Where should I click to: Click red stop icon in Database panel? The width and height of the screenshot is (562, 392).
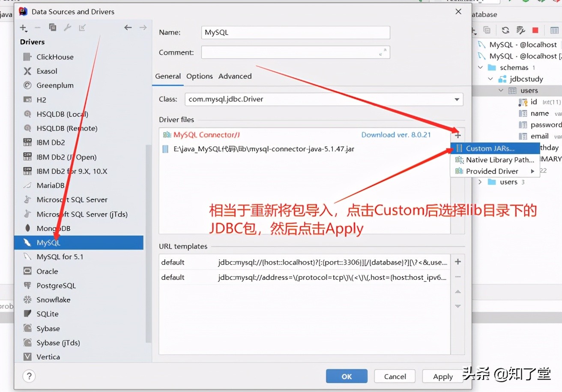535,30
